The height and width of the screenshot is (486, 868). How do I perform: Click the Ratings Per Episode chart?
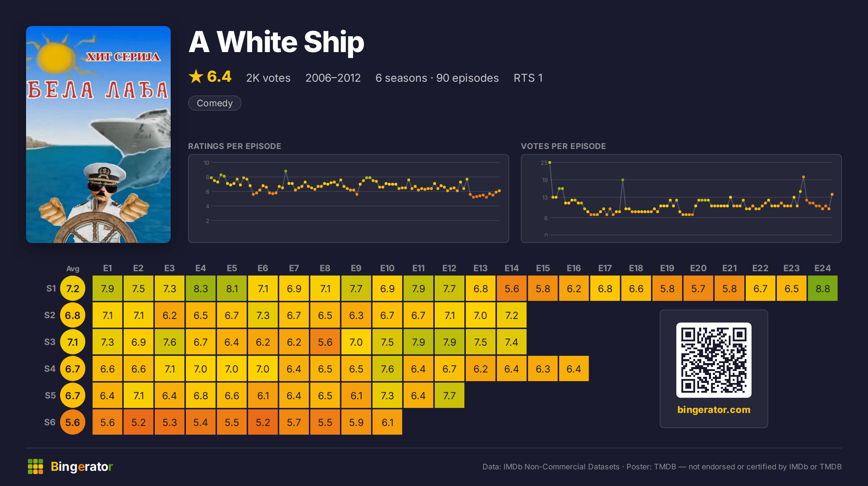pyautogui.click(x=349, y=199)
